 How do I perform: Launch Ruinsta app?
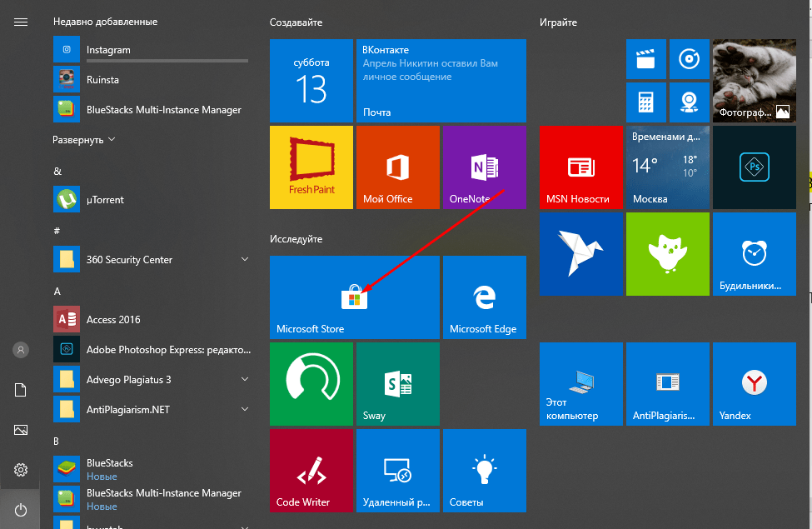point(152,80)
